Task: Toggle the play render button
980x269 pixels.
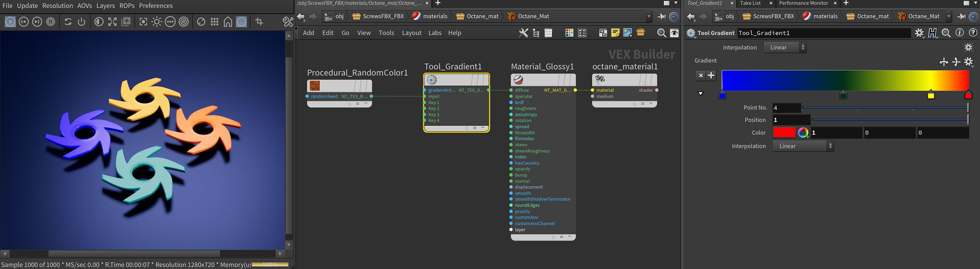Action: pyautogui.click(x=10, y=22)
